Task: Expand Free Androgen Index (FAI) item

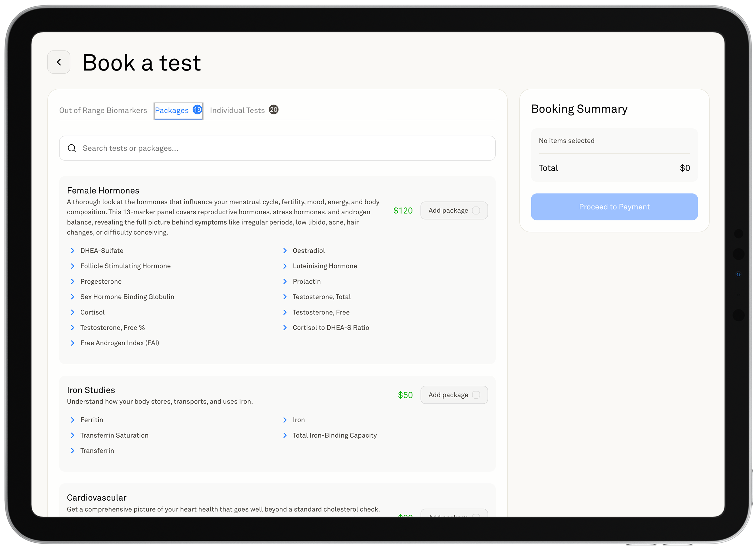Action: 119,343
